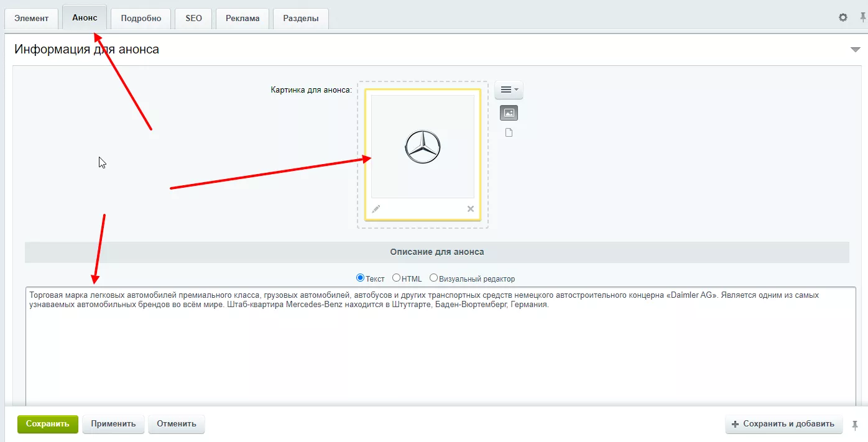Screen dimensions: 868x442
Task: Select the Визуальный редактор radio button
Action: click(433, 278)
